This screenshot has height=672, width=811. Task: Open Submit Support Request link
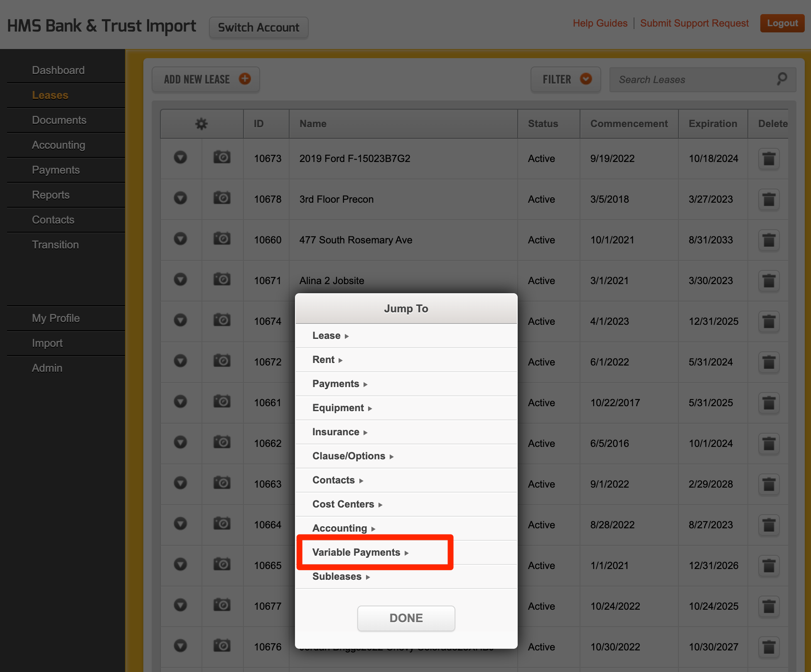click(x=694, y=23)
